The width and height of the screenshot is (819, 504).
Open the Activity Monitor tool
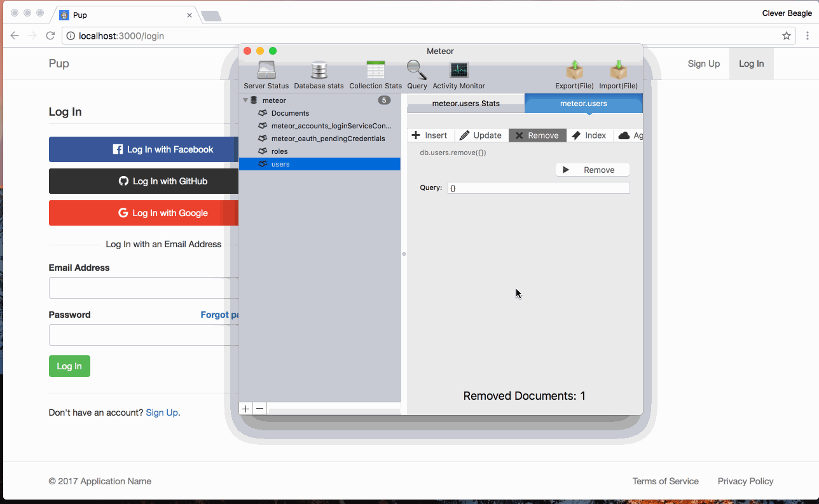click(x=458, y=75)
